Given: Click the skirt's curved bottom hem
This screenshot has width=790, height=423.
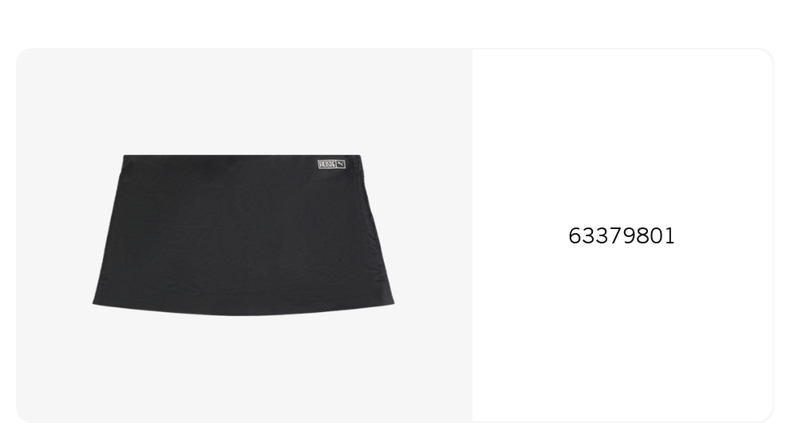Looking at the screenshot, I should [243, 311].
